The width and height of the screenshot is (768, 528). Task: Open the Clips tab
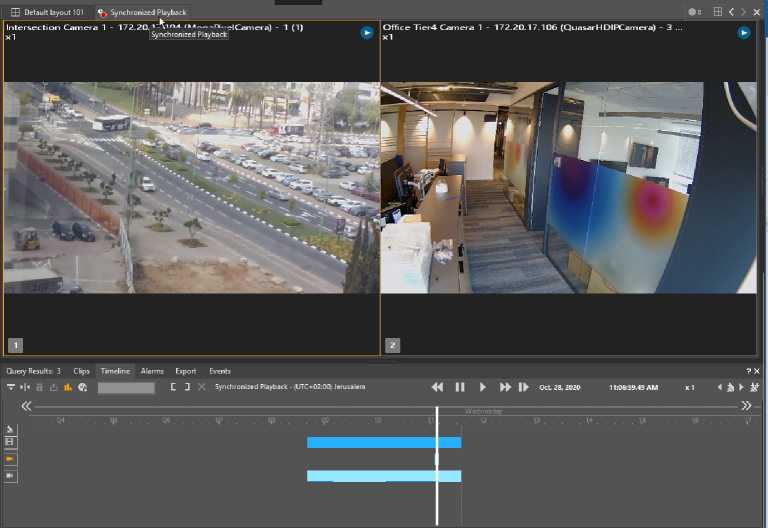(81, 371)
